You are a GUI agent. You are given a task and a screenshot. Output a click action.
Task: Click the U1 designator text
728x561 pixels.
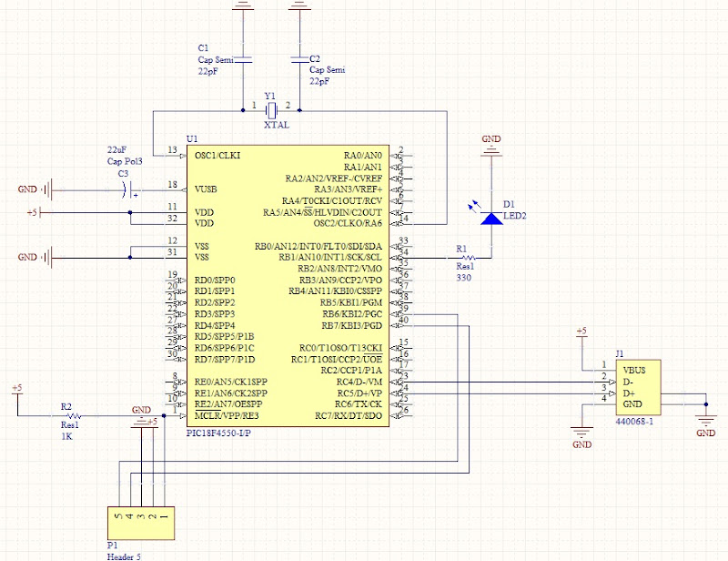191,138
